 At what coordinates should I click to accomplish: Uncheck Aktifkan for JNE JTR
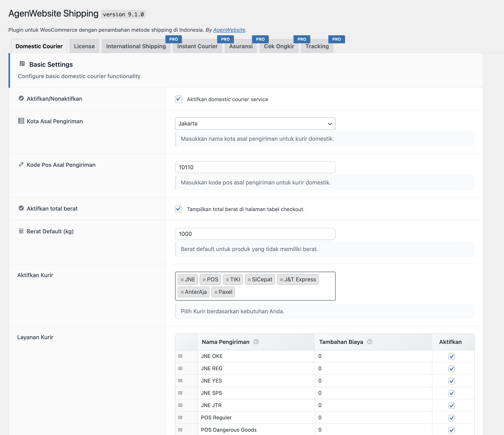(452, 406)
